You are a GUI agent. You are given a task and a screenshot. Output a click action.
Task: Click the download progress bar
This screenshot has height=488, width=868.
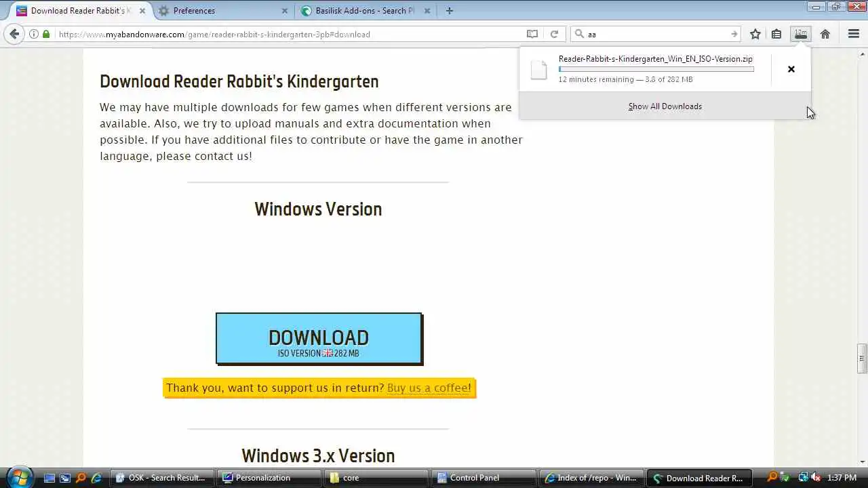(656, 69)
